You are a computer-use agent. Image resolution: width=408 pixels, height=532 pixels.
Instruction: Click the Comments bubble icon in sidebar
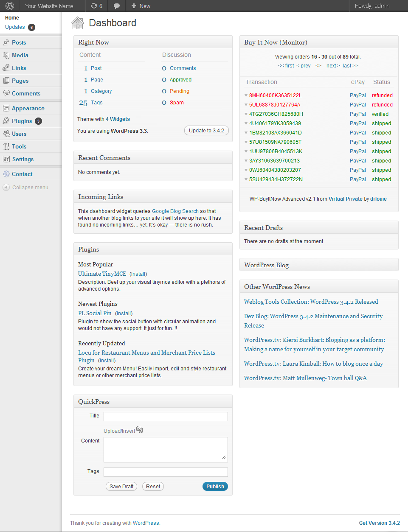tap(6, 93)
